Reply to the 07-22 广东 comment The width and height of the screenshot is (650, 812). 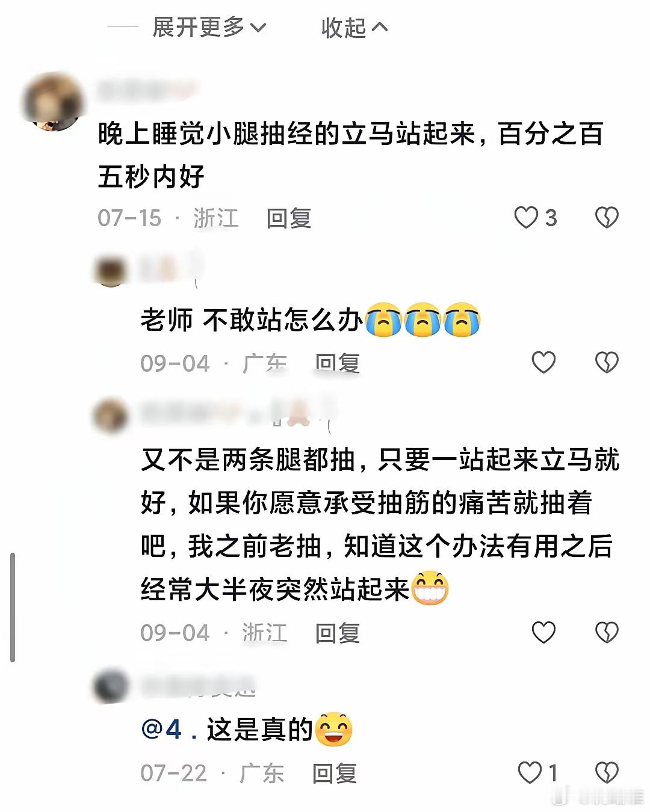pos(335,773)
